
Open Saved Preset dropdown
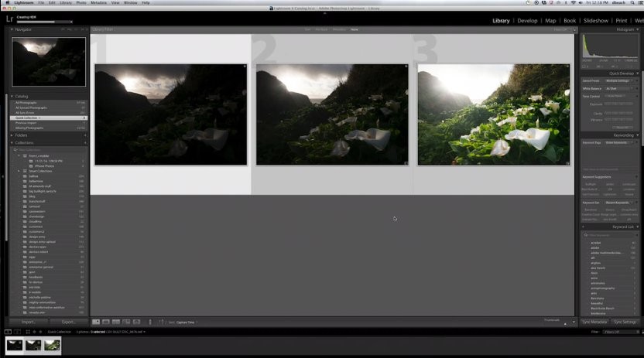(617, 80)
